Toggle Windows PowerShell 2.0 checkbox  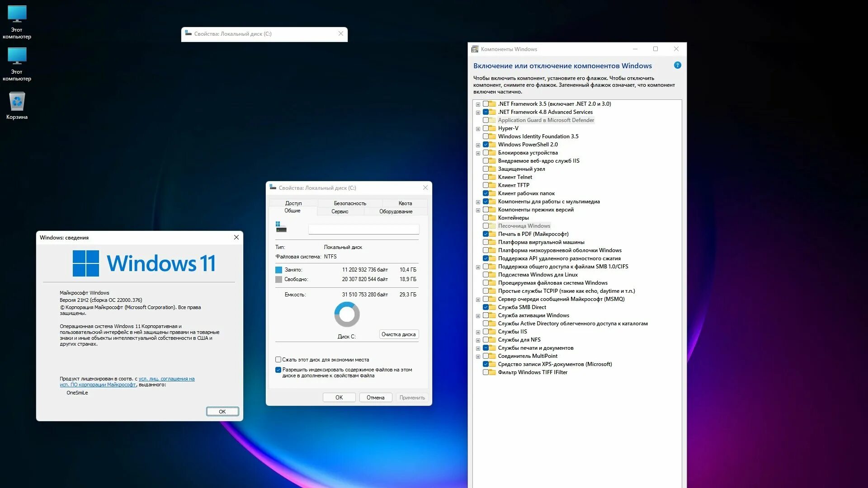pos(486,144)
